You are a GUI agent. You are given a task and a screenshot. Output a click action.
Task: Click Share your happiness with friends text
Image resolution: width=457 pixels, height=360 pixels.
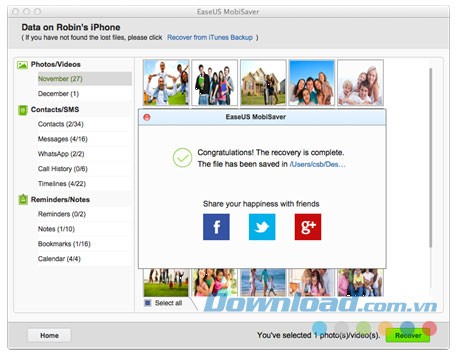pos(261,204)
